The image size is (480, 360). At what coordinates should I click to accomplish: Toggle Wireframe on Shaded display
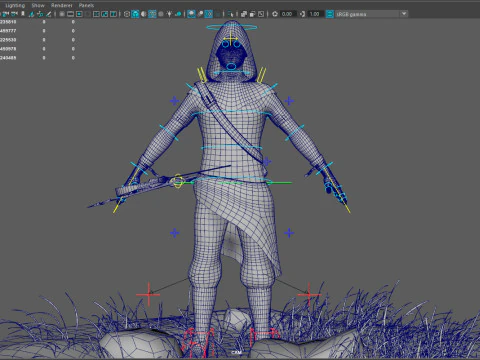152,14
